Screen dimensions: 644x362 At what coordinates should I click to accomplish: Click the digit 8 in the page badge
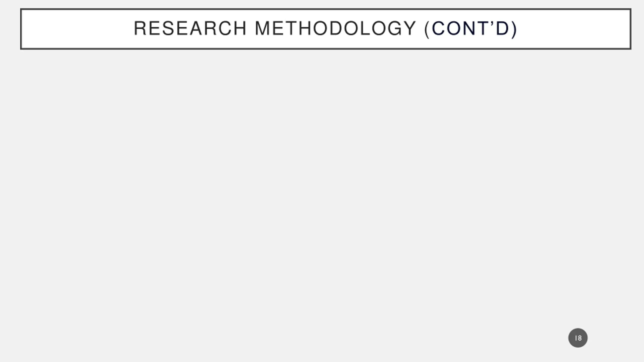click(x=580, y=338)
